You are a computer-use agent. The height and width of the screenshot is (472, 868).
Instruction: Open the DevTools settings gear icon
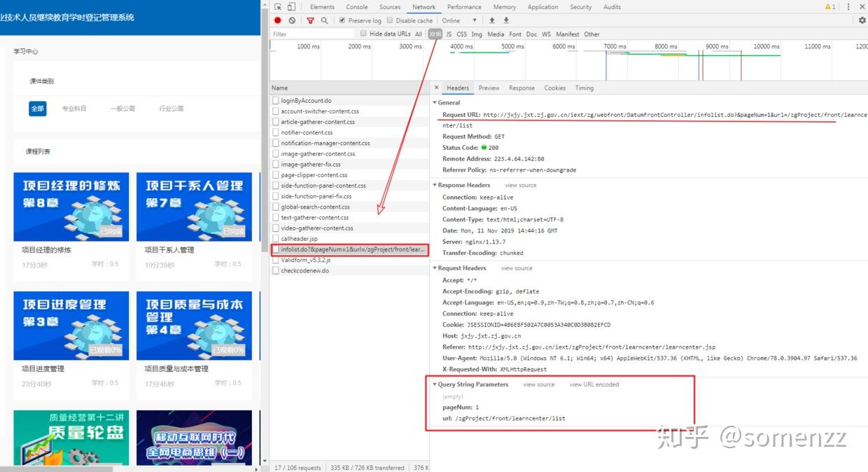(x=862, y=20)
